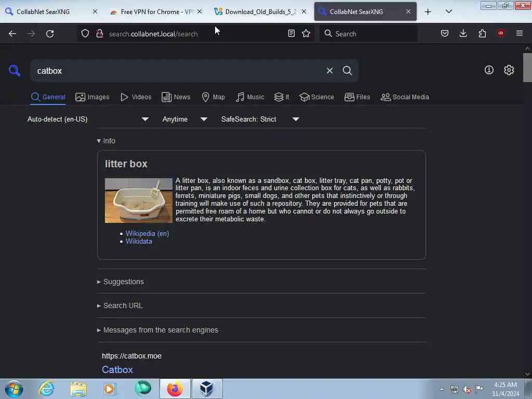Viewport: 532px width, 399px height.
Task: Open the Pocket save icon
Action: pyautogui.click(x=445, y=33)
